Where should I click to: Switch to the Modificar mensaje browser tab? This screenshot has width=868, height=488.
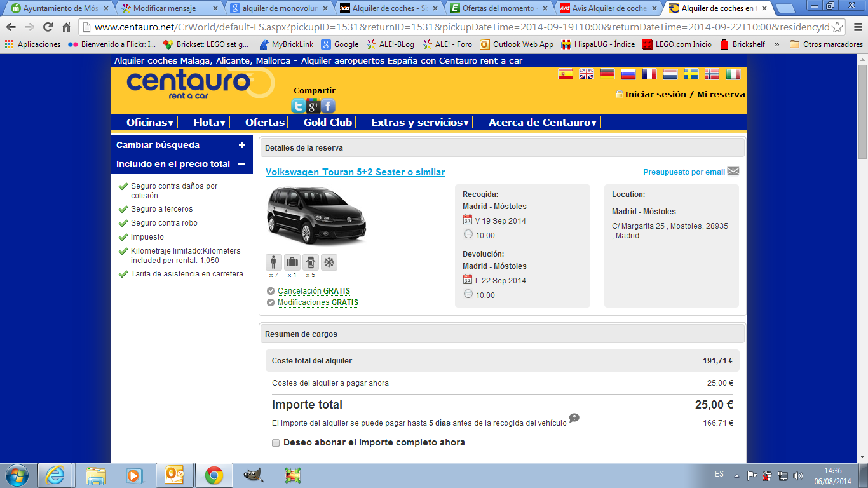pyautogui.click(x=170, y=8)
